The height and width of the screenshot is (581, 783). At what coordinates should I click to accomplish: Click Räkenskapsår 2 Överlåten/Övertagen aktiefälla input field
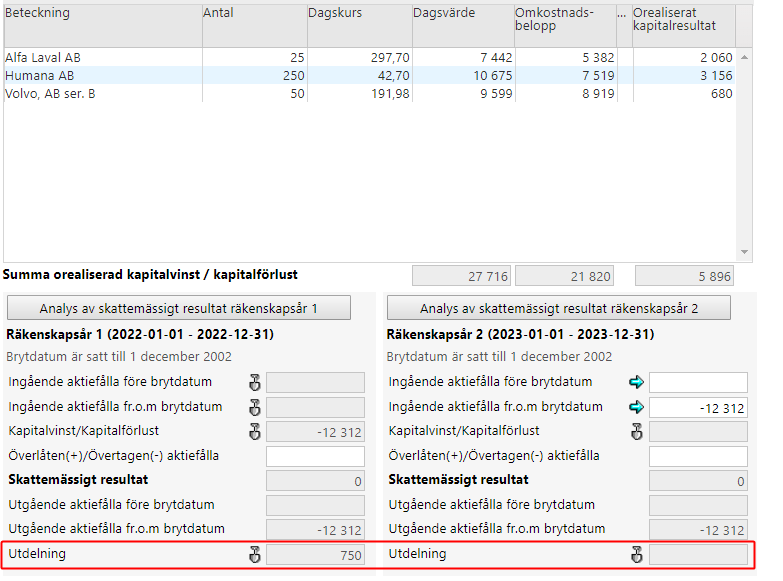[x=698, y=456]
